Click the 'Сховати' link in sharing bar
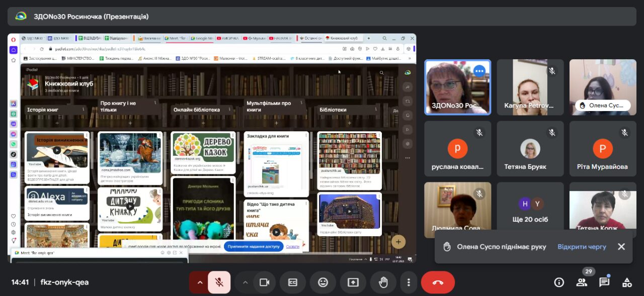 point(293,247)
